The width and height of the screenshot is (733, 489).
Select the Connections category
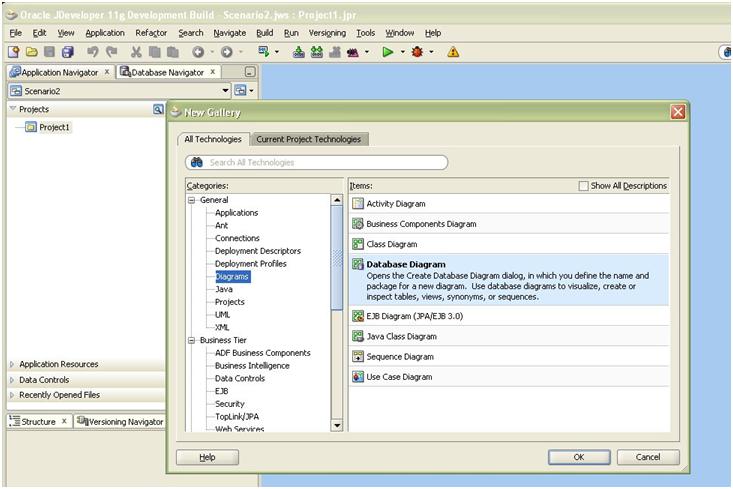tap(237, 238)
